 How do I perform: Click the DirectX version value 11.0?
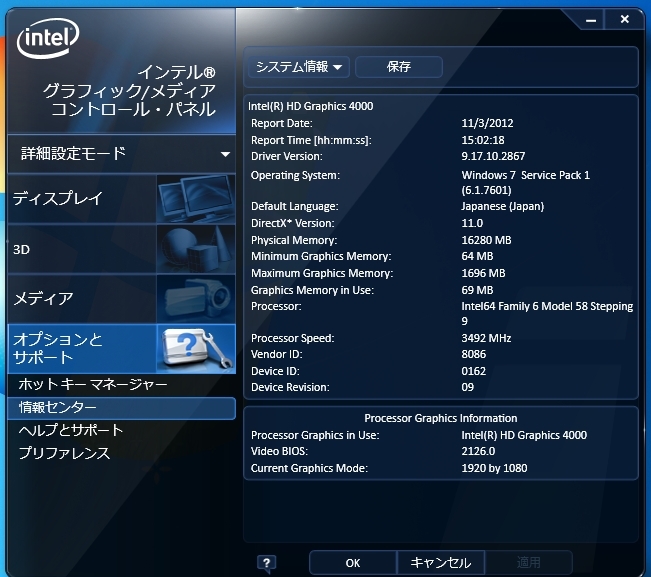472,223
